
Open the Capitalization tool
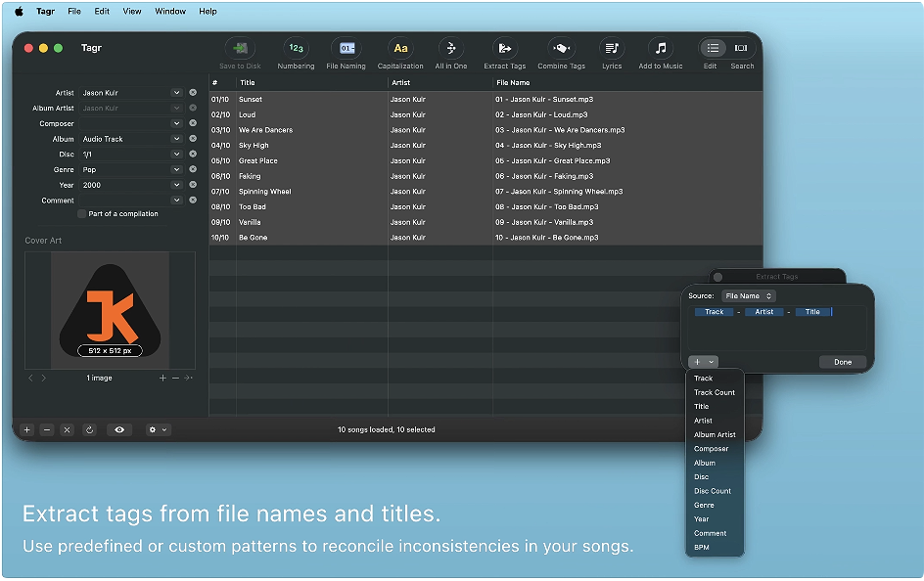click(x=400, y=48)
